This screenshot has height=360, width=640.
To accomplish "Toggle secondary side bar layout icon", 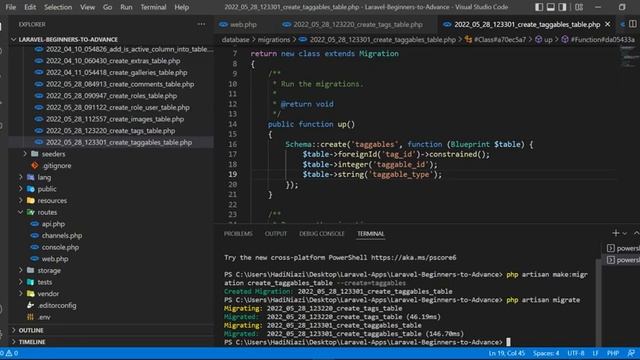I will click(x=562, y=7).
